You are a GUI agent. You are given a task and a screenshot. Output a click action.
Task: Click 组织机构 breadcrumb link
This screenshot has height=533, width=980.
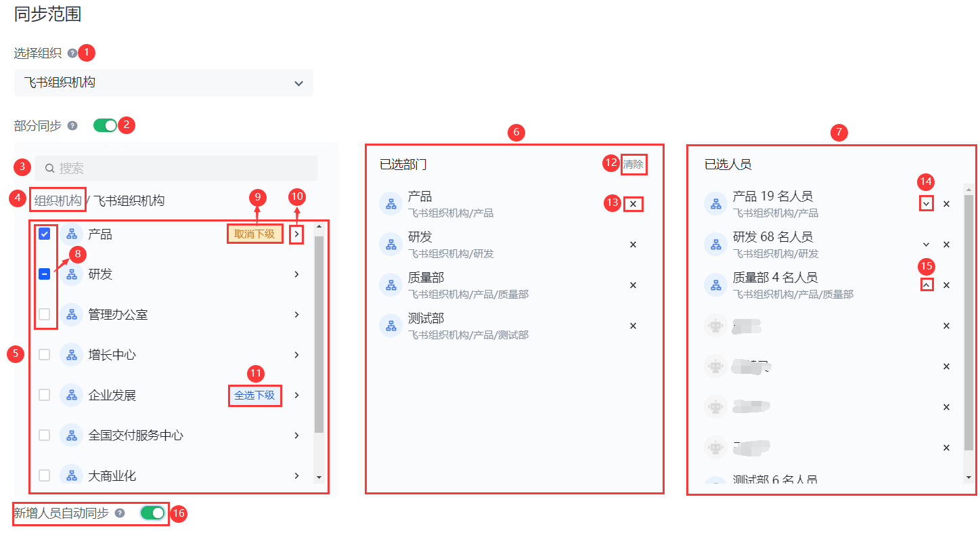click(58, 200)
